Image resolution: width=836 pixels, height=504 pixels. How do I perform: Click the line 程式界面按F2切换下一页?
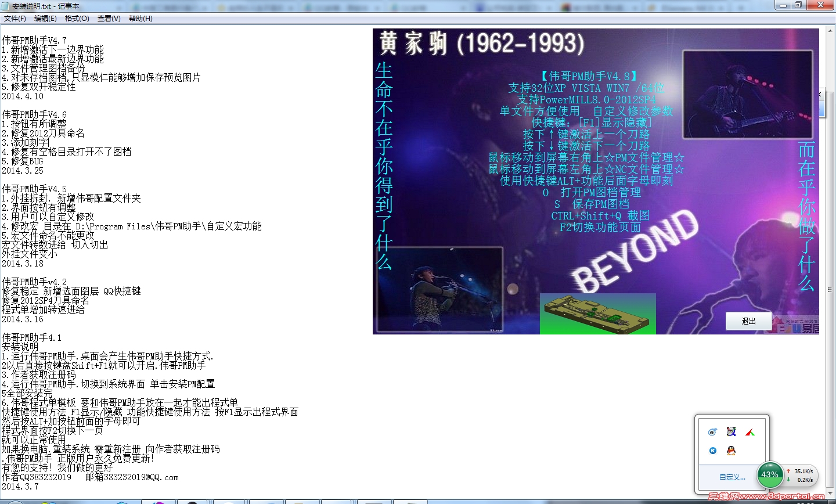[53, 431]
